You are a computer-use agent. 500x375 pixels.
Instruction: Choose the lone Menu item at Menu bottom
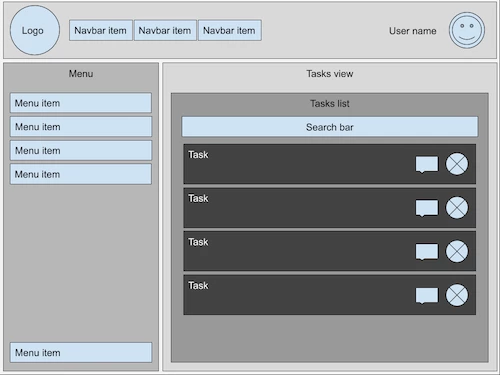tap(81, 352)
